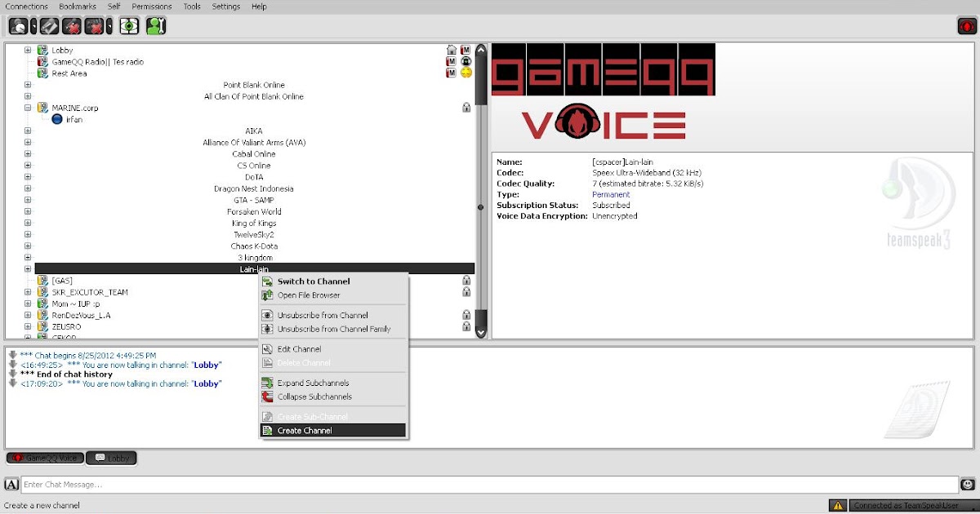Open Identities using person-with-wrench toolbar icon
The width and height of the screenshot is (980, 514).
tap(155, 25)
